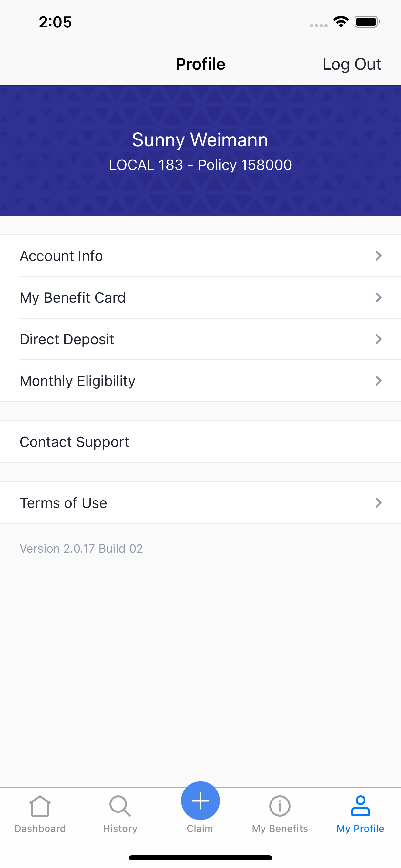The width and height of the screenshot is (401, 868).
Task: Tap the blue plus Claim button
Action: click(x=200, y=801)
